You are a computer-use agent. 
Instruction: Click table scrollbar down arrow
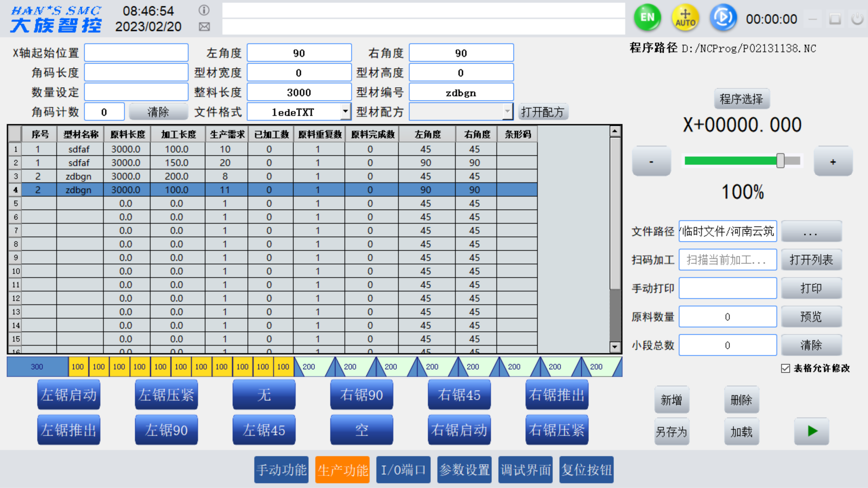[615, 347]
